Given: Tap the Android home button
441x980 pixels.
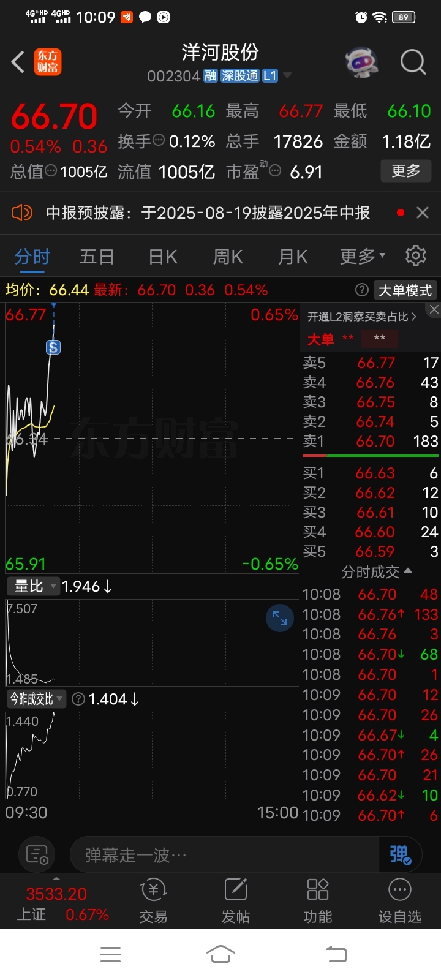Looking at the screenshot, I should pyautogui.click(x=221, y=954).
